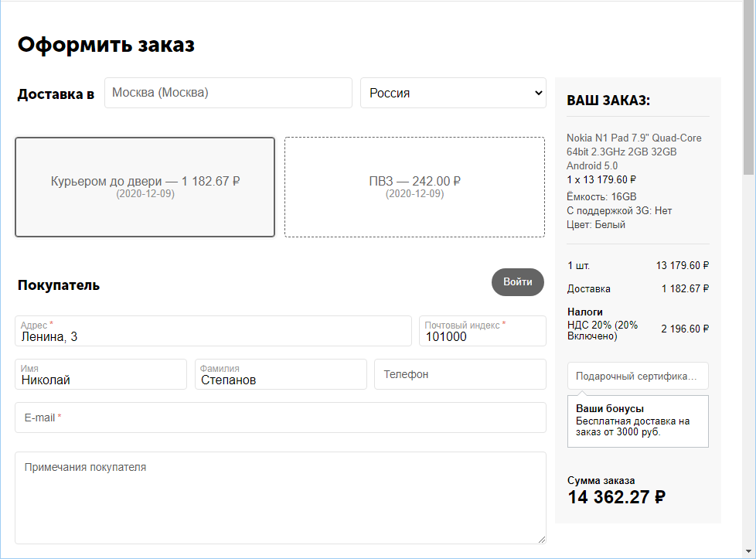The width and height of the screenshot is (756, 559).
Task: Click the scrollbar down arrow
Action: click(749, 551)
